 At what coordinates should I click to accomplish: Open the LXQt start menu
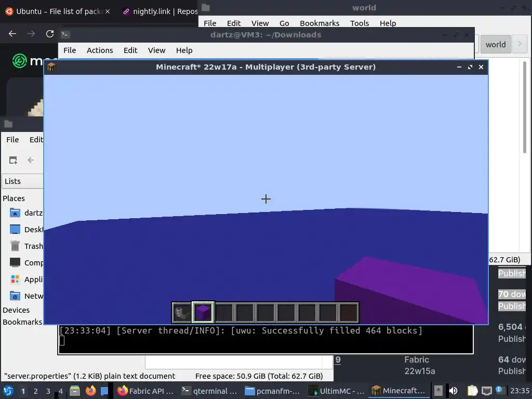click(x=8, y=391)
